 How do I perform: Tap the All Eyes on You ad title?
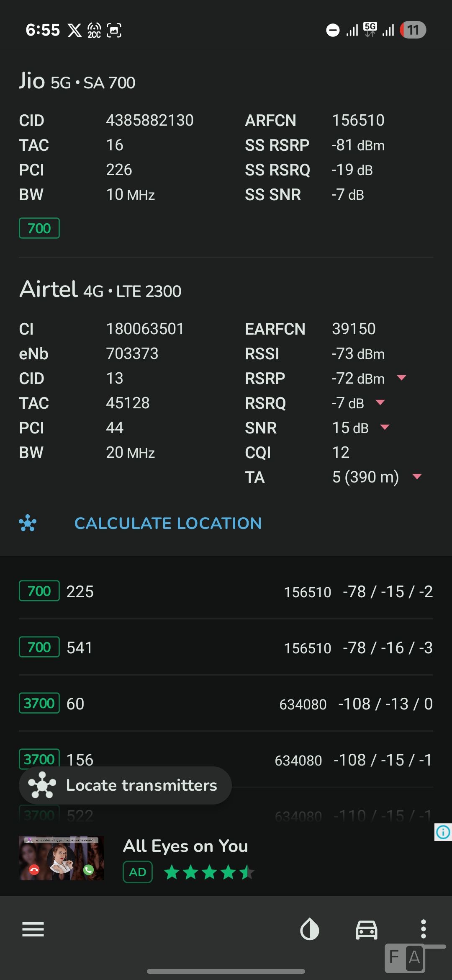[185, 846]
